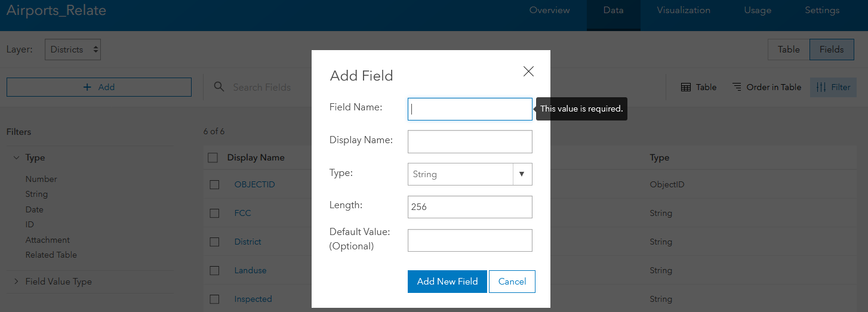
Task: Open the District field link
Action: click(x=248, y=242)
